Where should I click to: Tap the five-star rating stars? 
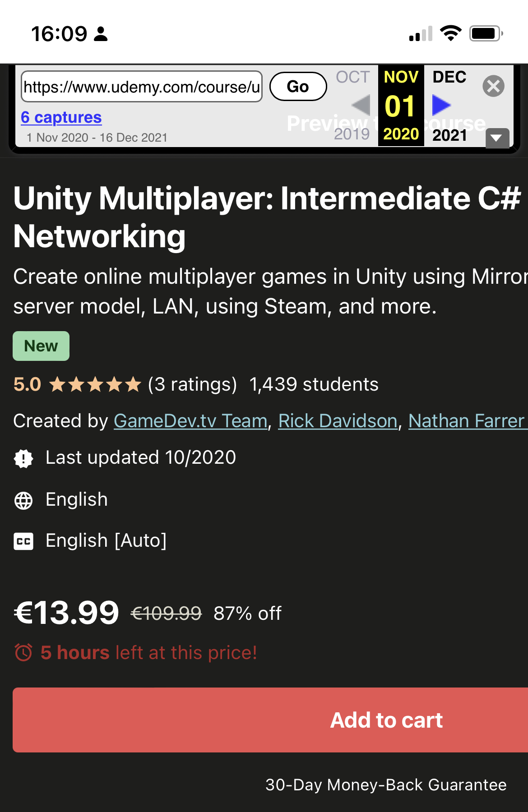(95, 385)
